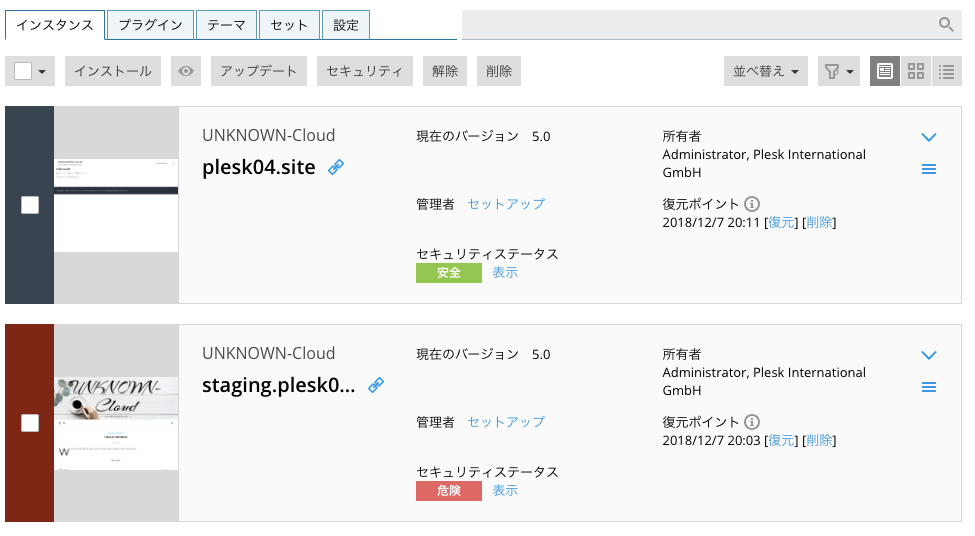
Task: Switch to the テーマ tab
Action: [226, 25]
